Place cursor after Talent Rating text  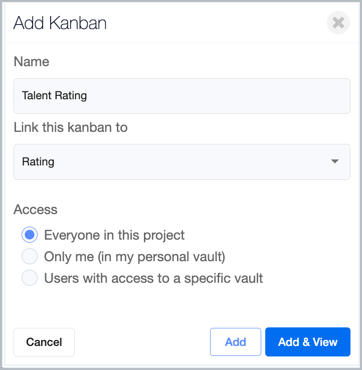pos(88,96)
